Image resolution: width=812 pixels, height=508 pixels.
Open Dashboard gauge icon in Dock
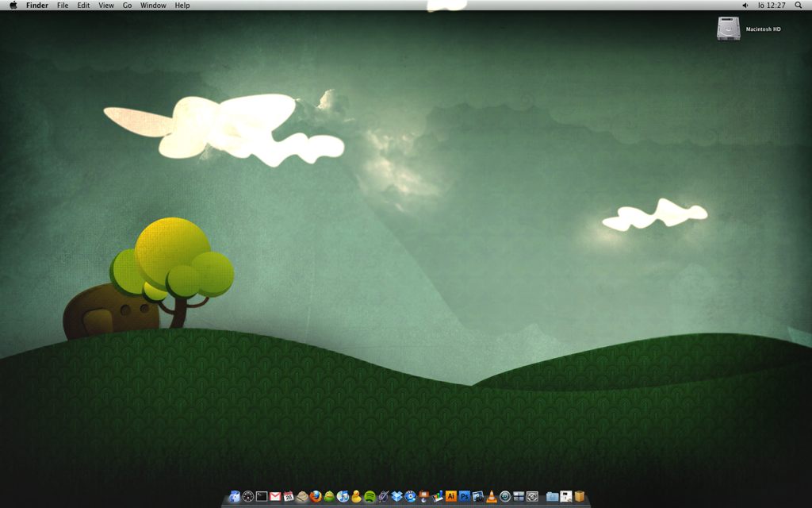point(248,496)
